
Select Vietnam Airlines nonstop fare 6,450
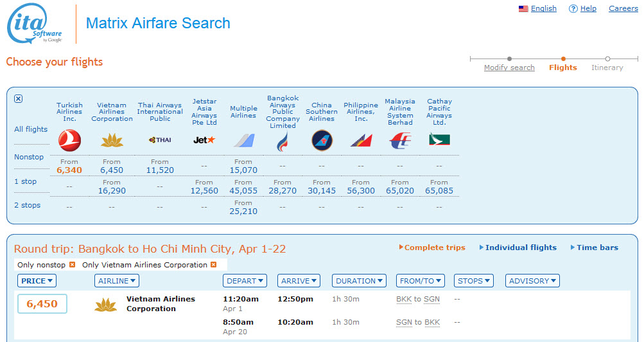point(112,170)
